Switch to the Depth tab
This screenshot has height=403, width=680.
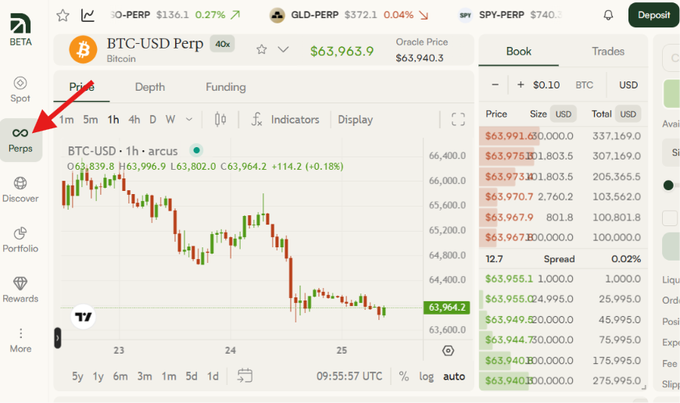(x=150, y=87)
